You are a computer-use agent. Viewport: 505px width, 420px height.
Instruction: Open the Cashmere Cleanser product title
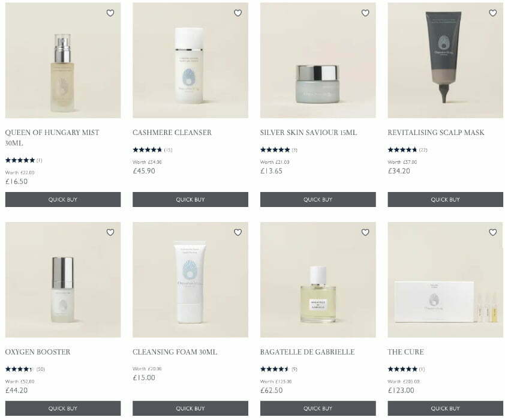point(172,133)
